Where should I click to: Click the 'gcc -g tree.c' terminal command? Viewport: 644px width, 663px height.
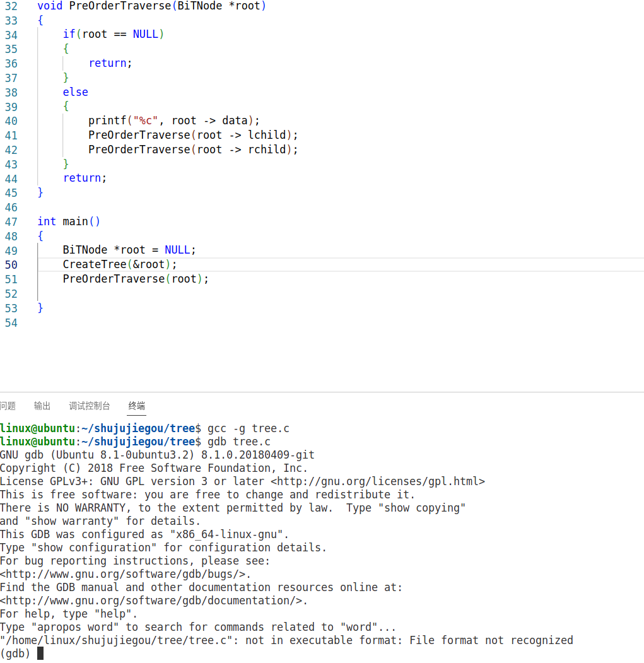[x=249, y=428]
